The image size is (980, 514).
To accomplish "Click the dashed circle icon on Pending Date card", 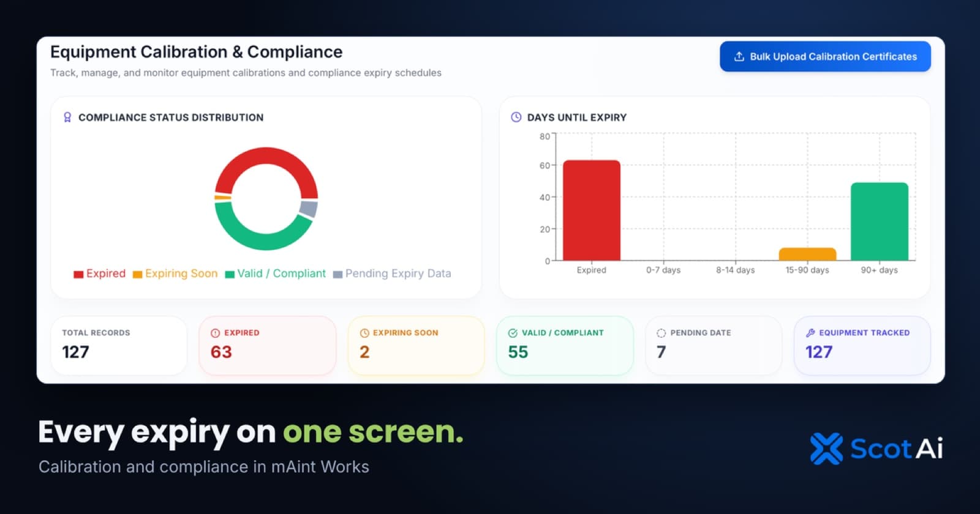I will click(x=661, y=333).
